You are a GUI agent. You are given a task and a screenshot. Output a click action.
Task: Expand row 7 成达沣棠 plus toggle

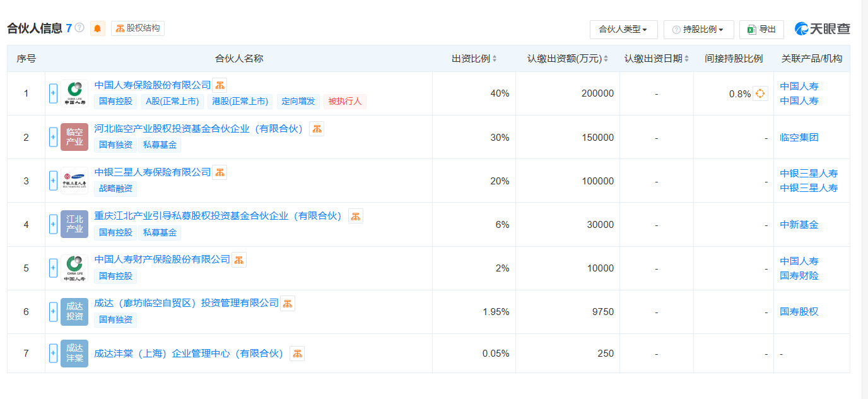(x=53, y=354)
